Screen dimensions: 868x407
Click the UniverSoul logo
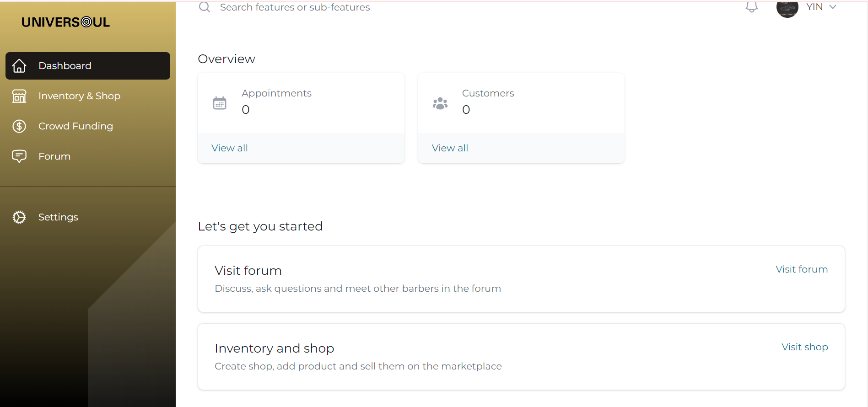pos(65,22)
